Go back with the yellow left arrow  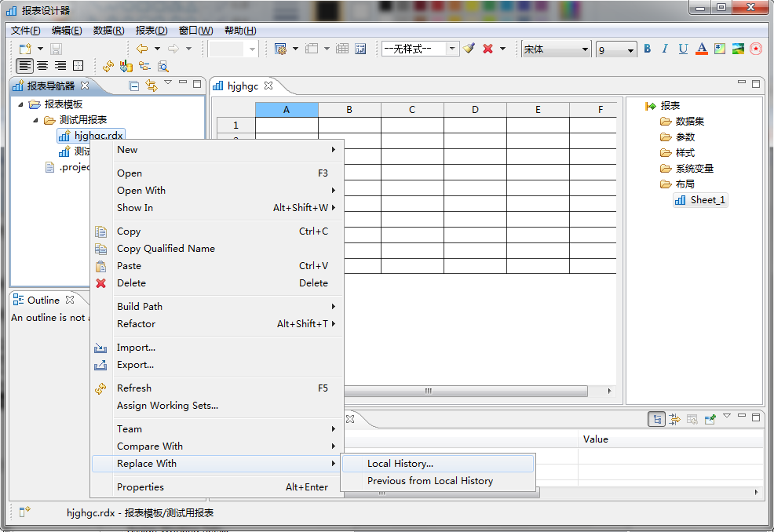point(142,49)
